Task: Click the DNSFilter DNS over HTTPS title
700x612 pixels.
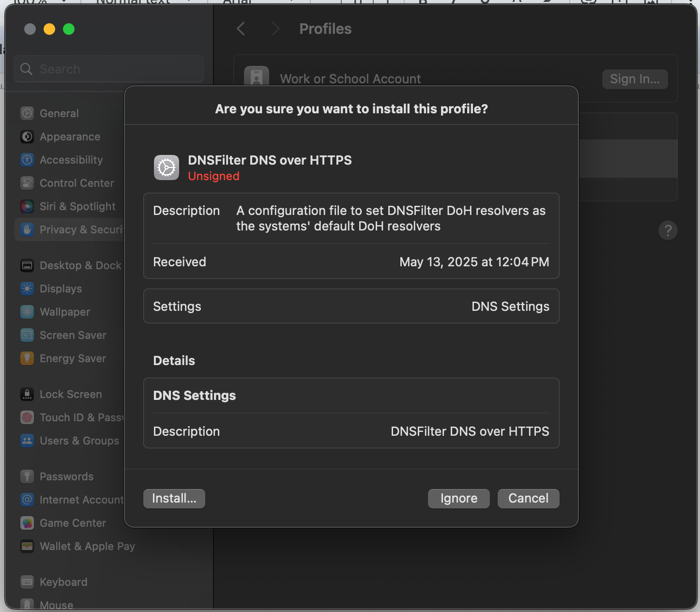Action: point(270,160)
